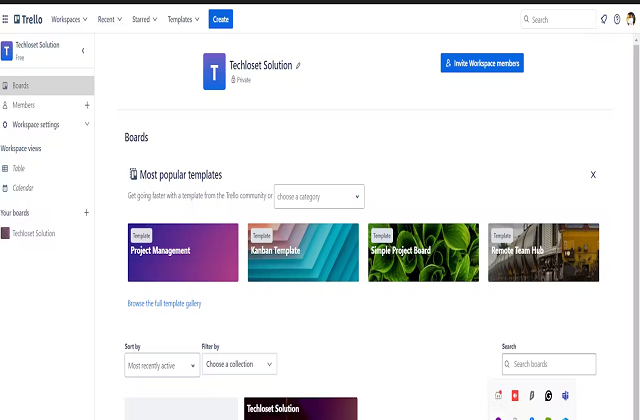Image resolution: width=640 pixels, height=420 pixels.
Task: Open the Most recently active sort dropdown
Action: pyautogui.click(x=162, y=365)
